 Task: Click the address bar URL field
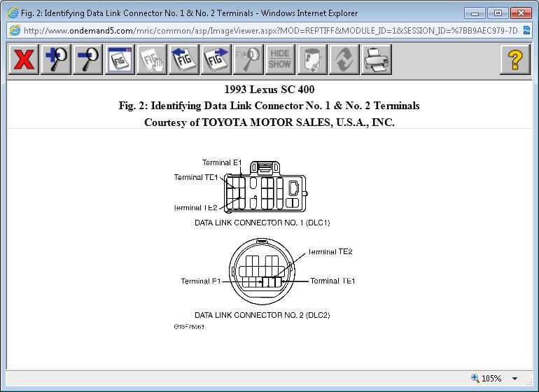click(270, 31)
